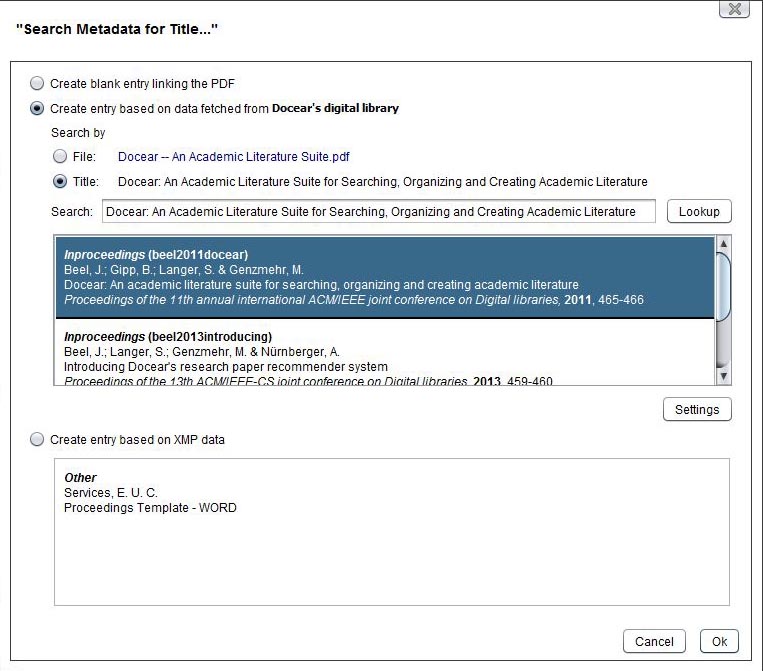Close the Search Metadata dialog
The height and width of the screenshot is (671, 763).
[734, 9]
